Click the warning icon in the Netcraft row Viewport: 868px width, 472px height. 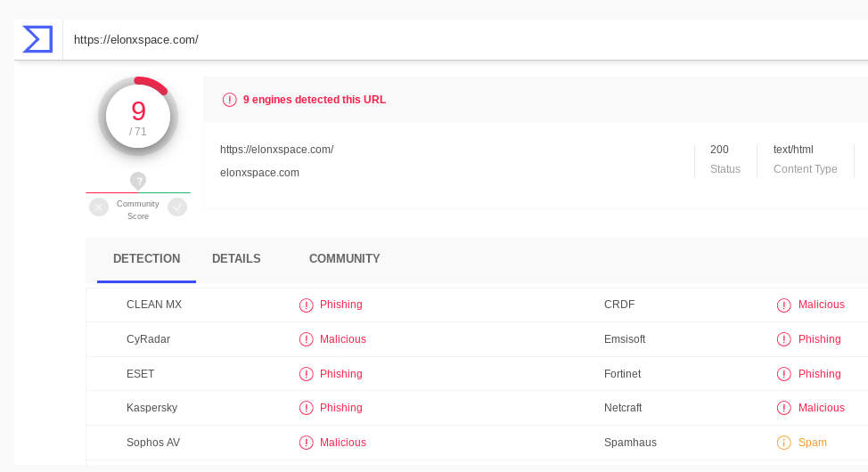[784, 409]
